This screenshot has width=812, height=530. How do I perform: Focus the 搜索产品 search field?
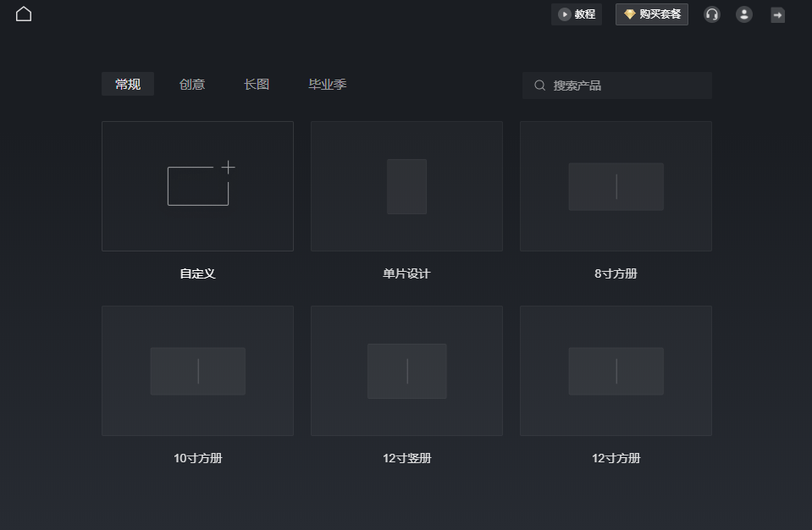pyautogui.click(x=616, y=86)
